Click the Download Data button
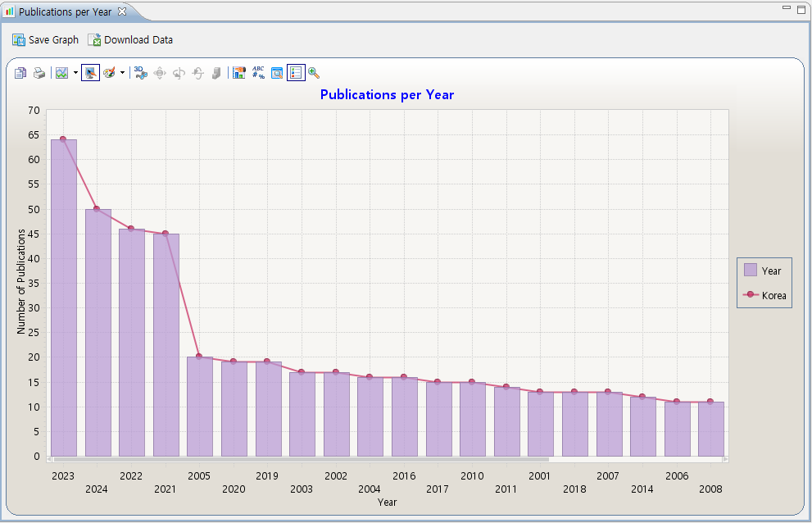Viewport: 812px width, 523px height. [x=130, y=40]
